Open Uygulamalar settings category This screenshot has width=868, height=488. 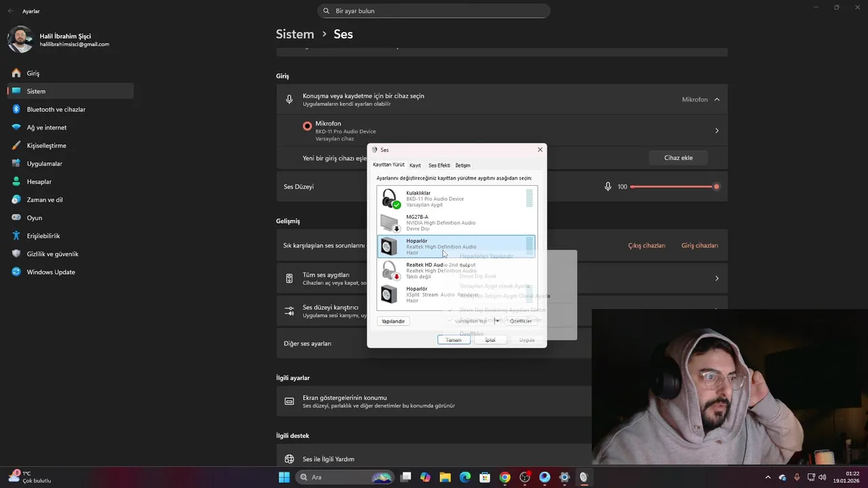[71, 163]
